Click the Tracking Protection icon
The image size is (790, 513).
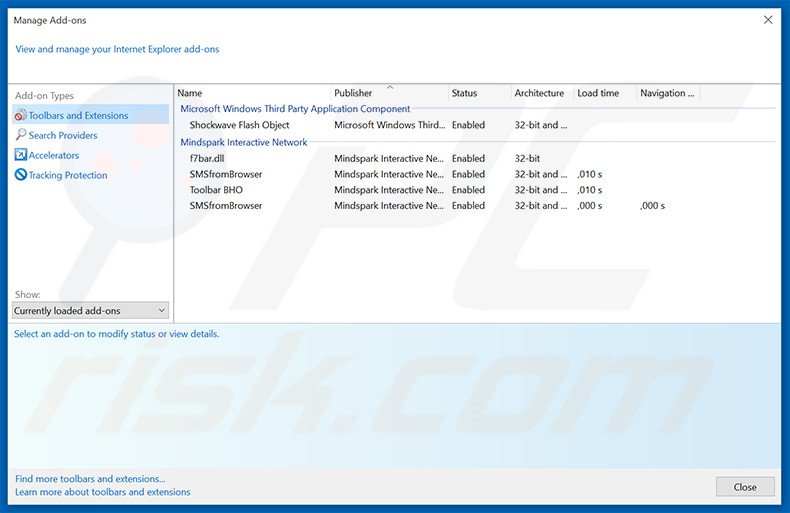(21, 174)
